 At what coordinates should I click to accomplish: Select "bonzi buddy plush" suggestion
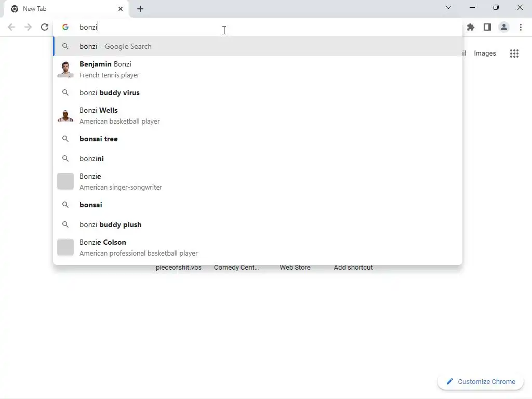pyautogui.click(x=258, y=224)
